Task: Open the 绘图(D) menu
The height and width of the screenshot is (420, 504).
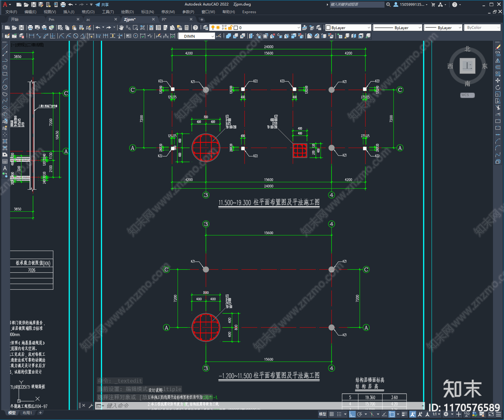Action: click(127, 12)
